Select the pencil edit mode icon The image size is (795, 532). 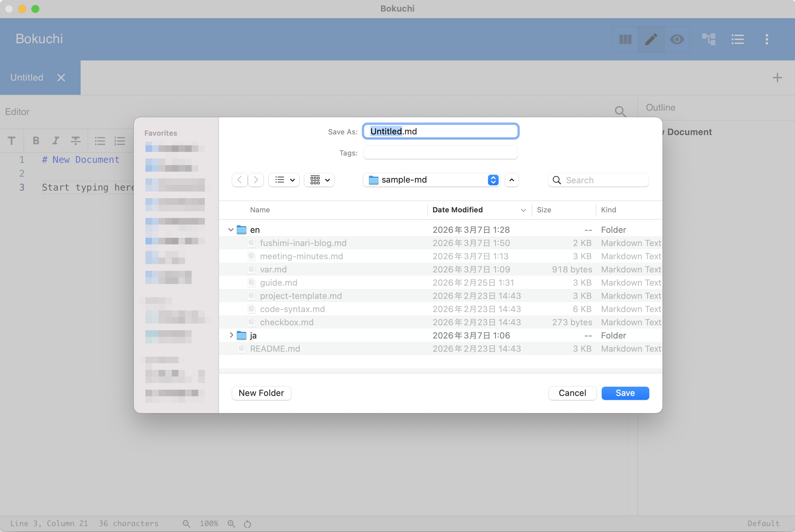coord(651,39)
